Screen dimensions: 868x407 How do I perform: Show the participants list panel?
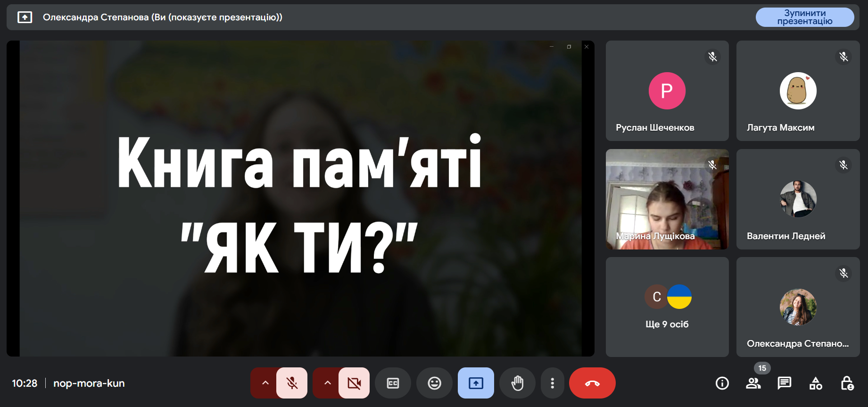pos(753,383)
